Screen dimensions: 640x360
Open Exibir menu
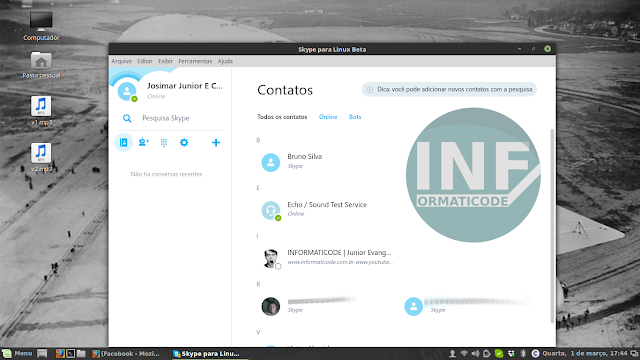point(165,61)
